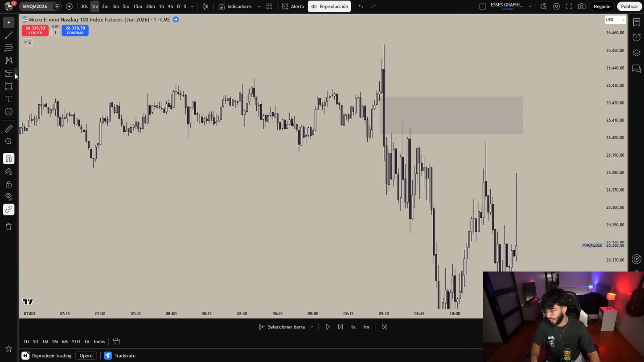Undo the last action
The width and height of the screenshot is (644, 362).
(x=361, y=7)
